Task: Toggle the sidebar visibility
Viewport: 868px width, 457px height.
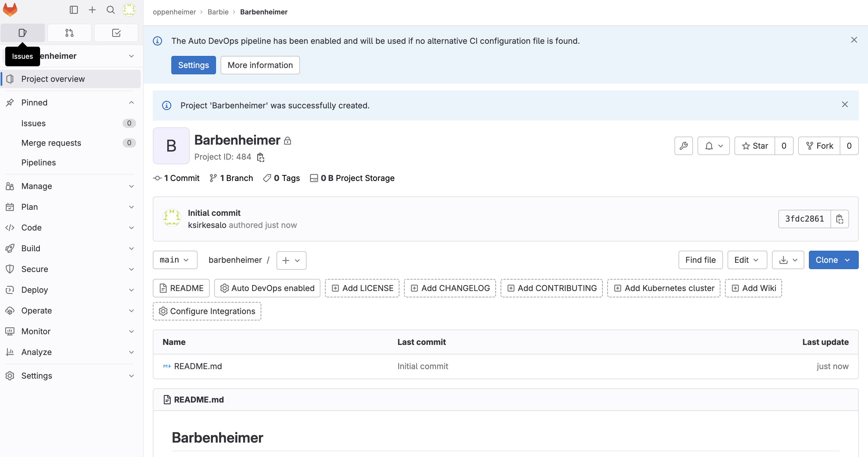Action: click(74, 10)
